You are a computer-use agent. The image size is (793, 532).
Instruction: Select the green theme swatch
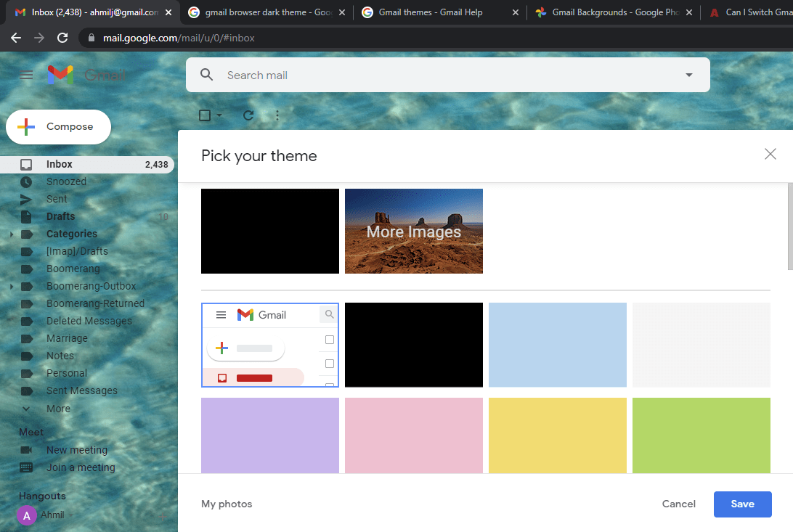[x=701, y=435]
